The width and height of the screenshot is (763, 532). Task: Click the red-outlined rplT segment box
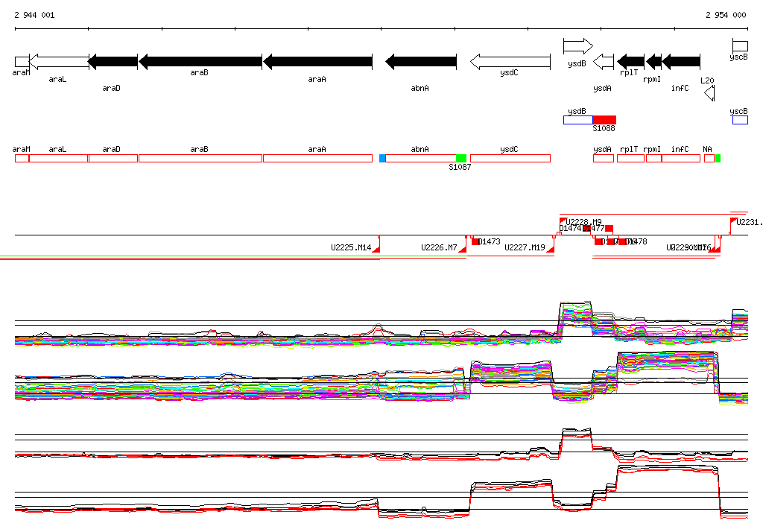(x=630, y=158)
